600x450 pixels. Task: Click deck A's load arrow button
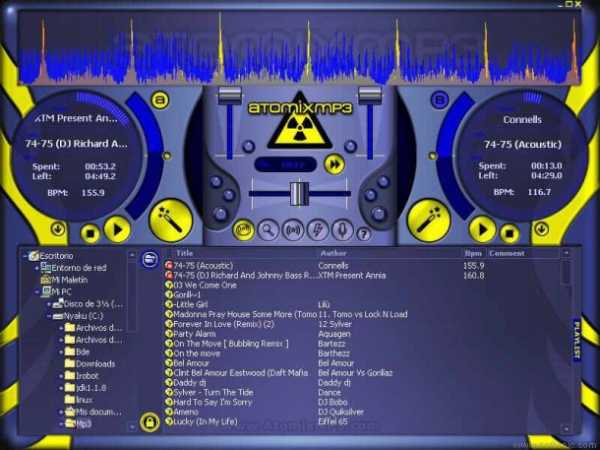pyautogui.click(x=58, y=229)
